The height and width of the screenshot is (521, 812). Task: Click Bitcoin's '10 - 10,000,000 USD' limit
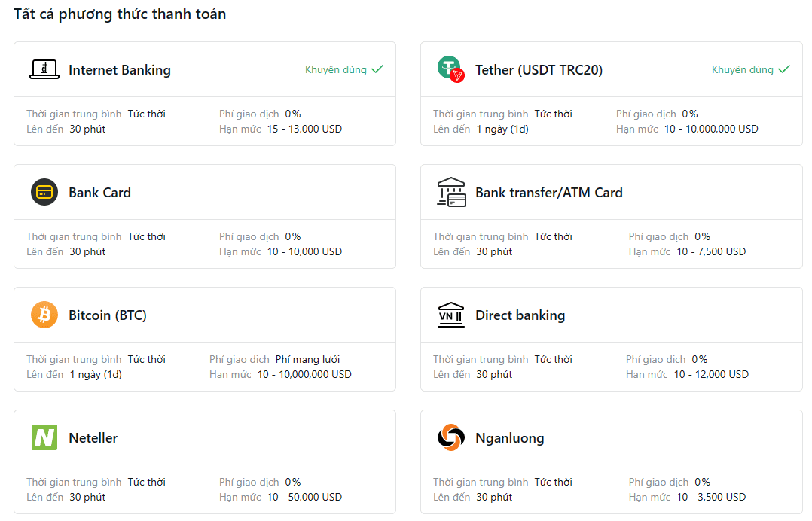click(x=304, y=374)
